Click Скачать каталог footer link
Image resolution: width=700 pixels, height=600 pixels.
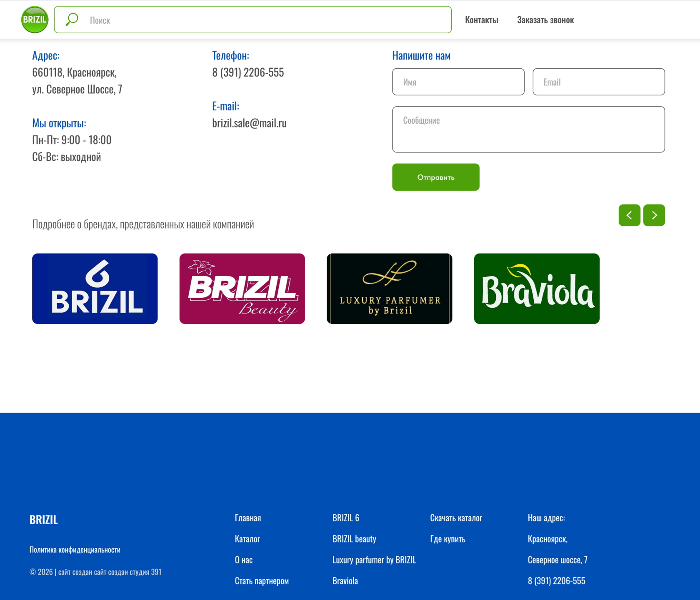[x=456, y=518]
